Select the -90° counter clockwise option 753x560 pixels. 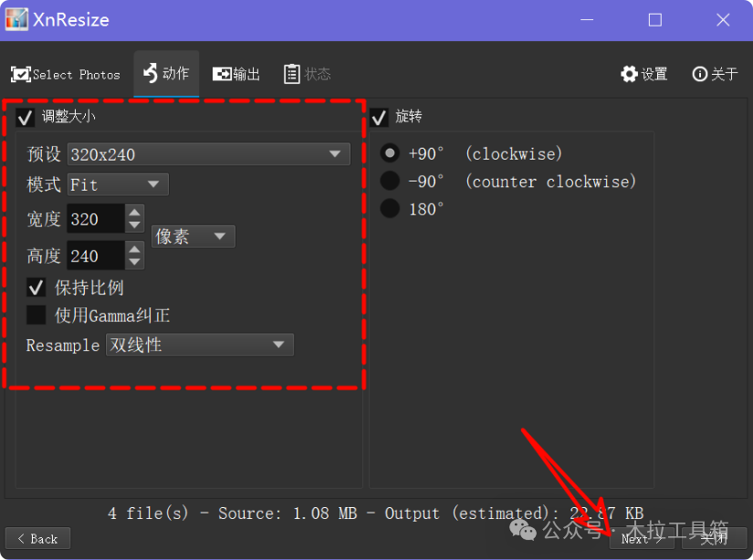390,181
